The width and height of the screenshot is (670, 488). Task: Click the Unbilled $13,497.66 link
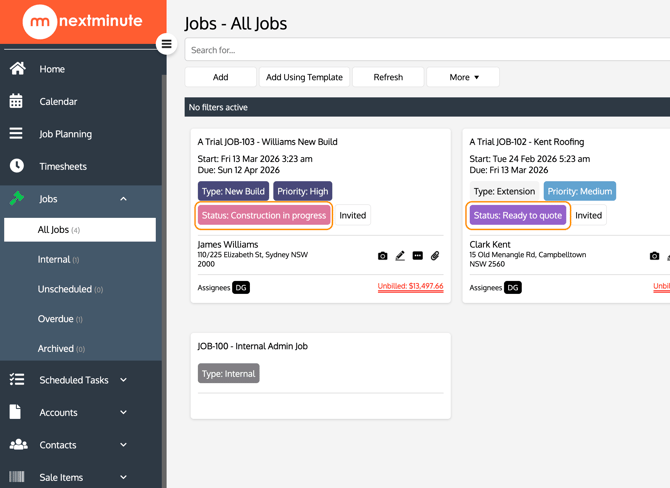(x=410, y=287)
